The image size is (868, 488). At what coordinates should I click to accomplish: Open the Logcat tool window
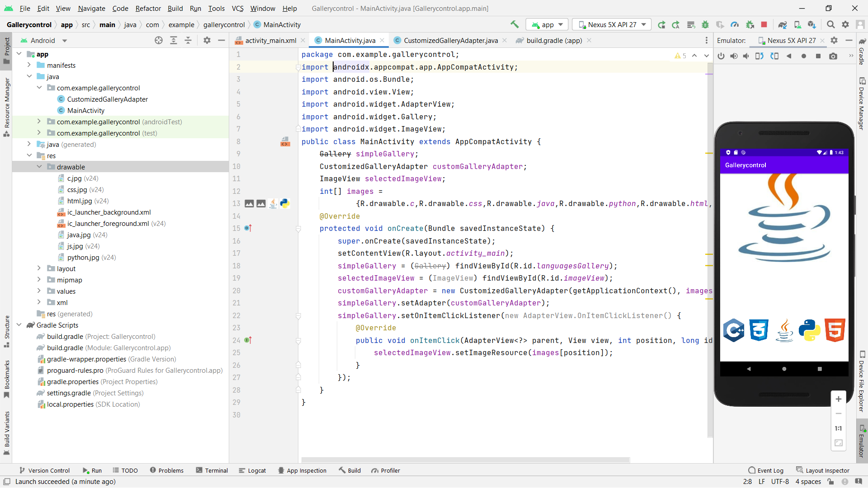(x=252, y=470)
